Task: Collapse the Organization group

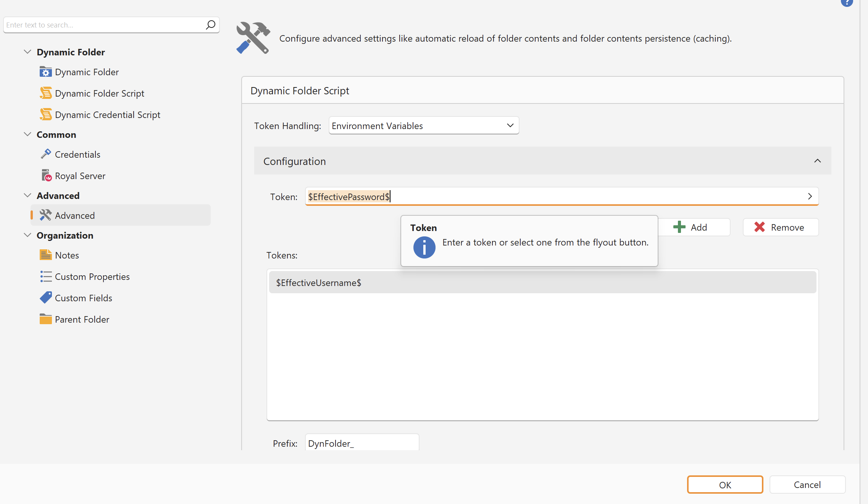Action: click(27, 235)
